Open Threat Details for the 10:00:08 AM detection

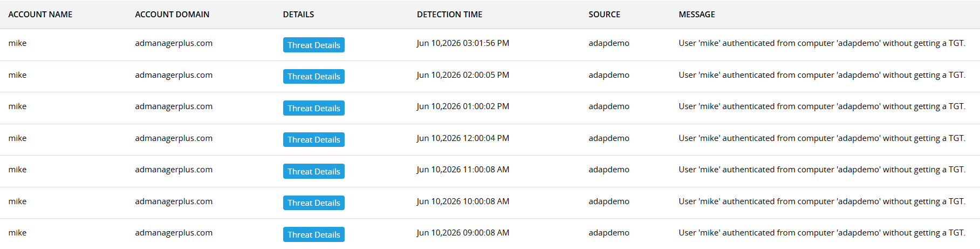(313, 203)
